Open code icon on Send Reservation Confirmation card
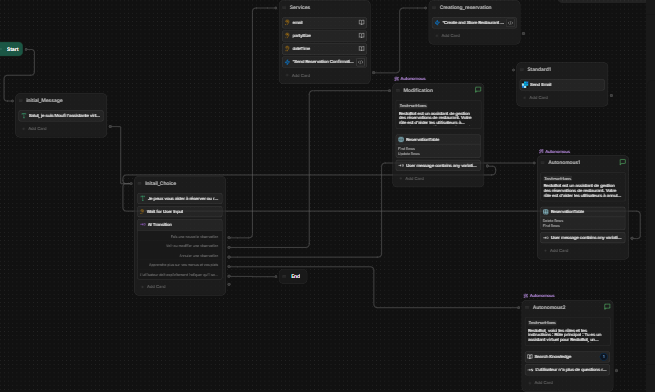Screen dimensions: 655x392 pyautogui.click(x=361, y=62)
